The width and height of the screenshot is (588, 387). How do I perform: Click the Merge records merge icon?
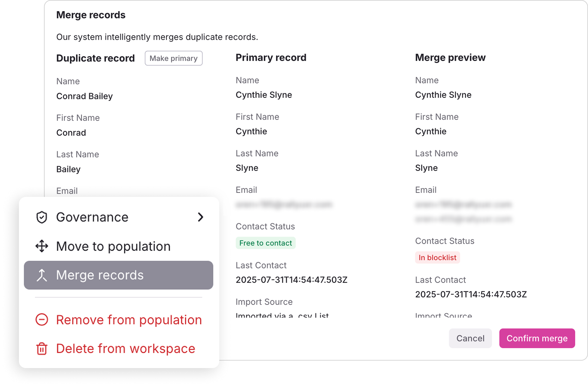42,275
